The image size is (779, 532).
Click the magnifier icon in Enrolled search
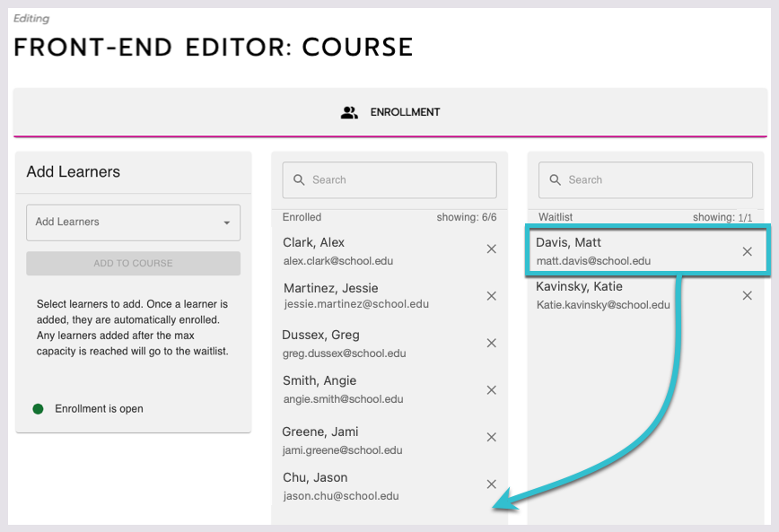[299, 180]
